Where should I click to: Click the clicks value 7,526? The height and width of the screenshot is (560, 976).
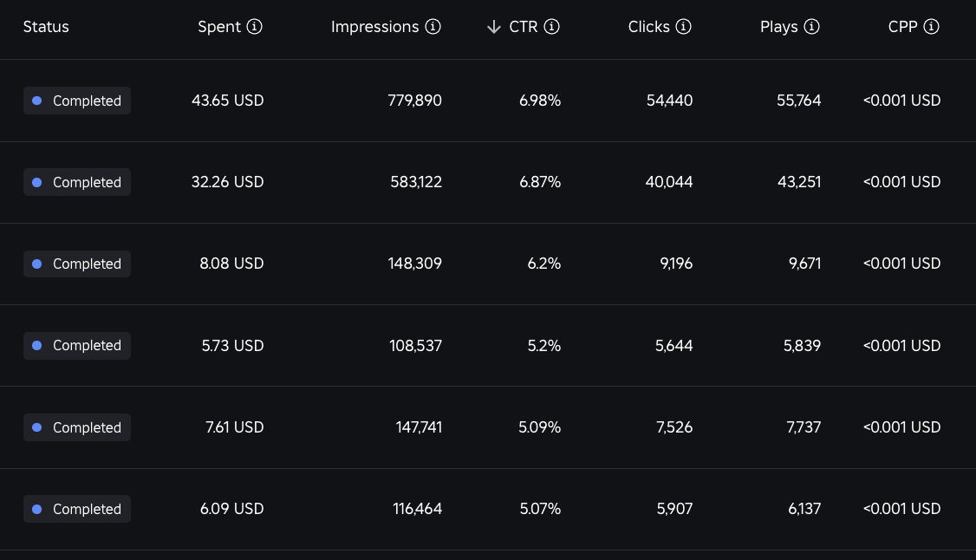[x=674, y=427]
